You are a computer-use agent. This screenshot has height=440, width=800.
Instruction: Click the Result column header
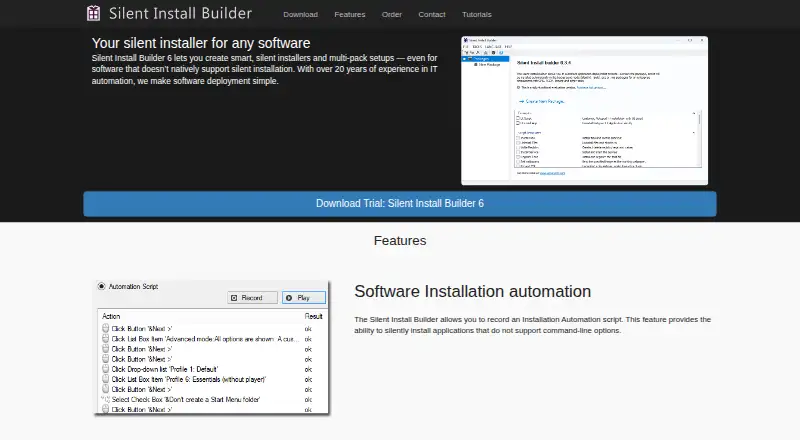[313, 316]
